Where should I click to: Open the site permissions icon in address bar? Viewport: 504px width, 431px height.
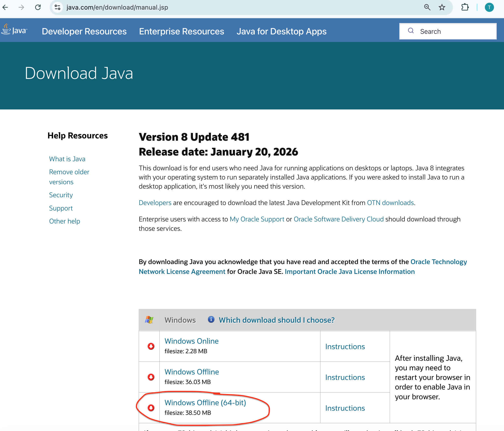click(x=57, y=7)
